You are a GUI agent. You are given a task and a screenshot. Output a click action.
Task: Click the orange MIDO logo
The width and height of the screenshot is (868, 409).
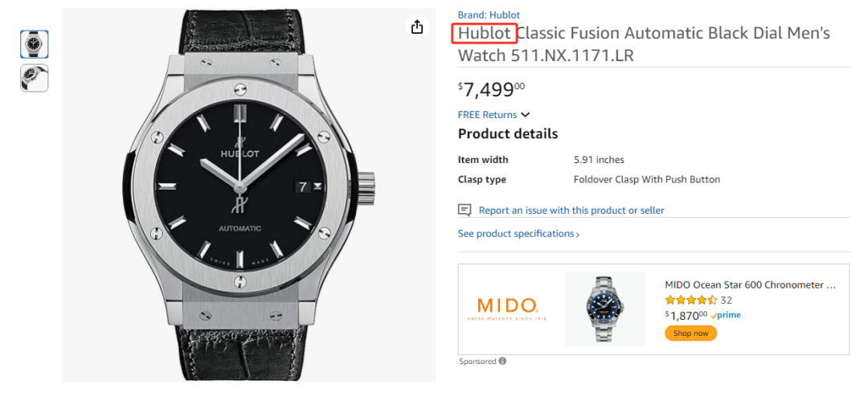click(x=507, y=307)
